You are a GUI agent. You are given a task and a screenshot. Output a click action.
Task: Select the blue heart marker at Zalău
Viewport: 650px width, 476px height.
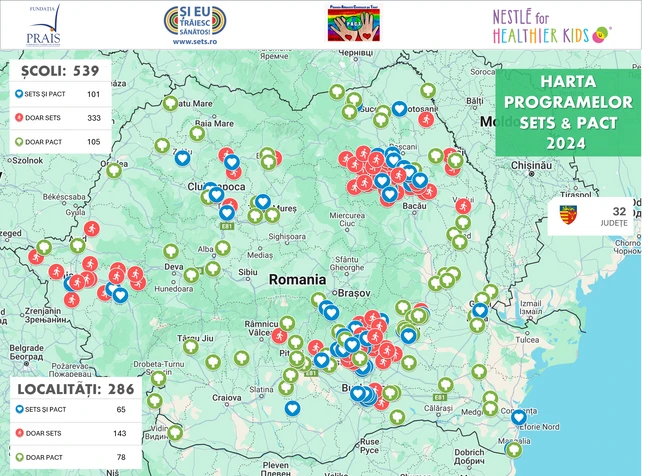point(182,158)
